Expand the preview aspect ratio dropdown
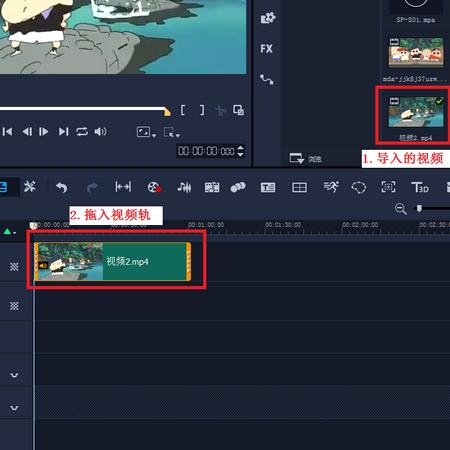Image resolution: width=450 pixels, height=450 pixels. click(x=146, y=132)
